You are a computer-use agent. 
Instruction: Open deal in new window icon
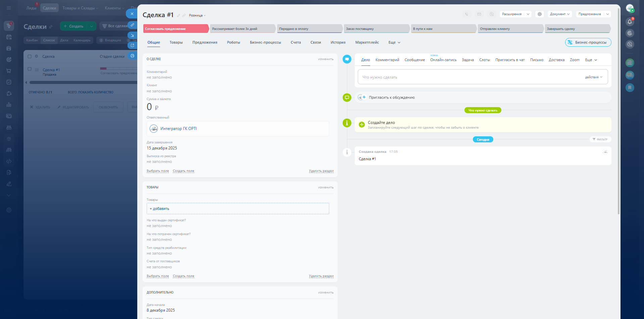(x=132, y=45)
